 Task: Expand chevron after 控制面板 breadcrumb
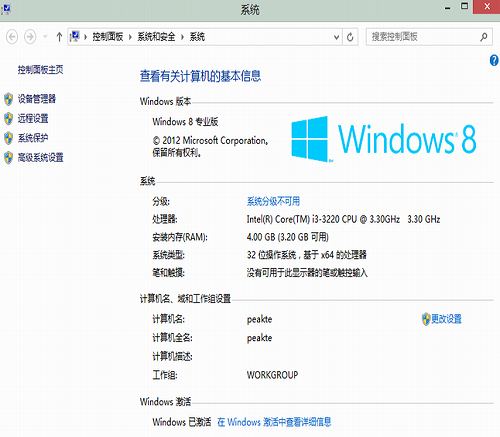click(130, 37)
